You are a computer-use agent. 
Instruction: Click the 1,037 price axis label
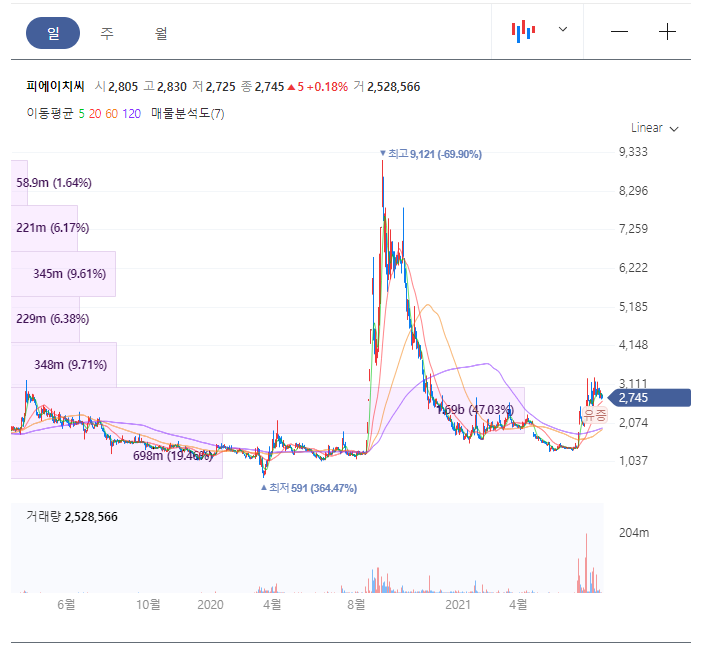pos(633,461)
